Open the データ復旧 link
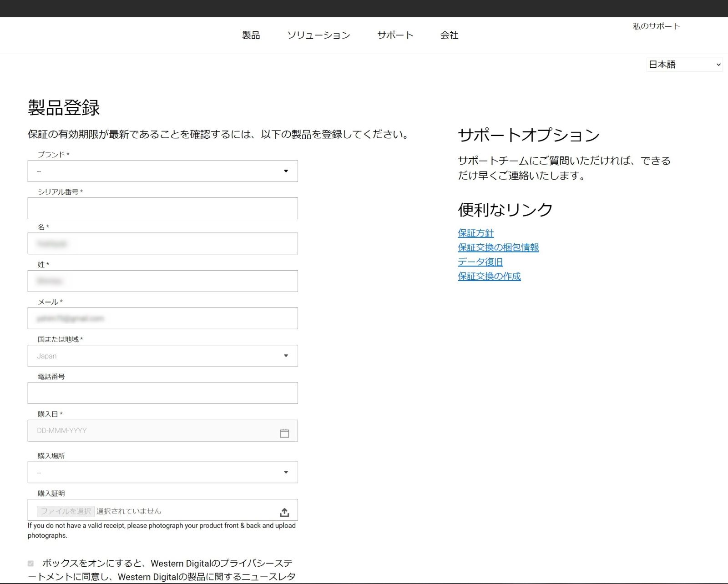728x584 pixels. tap(480, 262)
